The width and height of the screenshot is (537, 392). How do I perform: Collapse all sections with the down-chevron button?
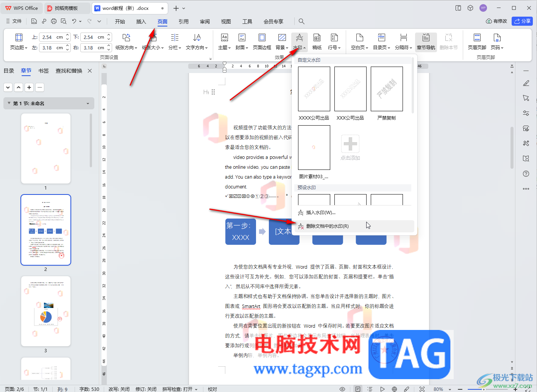pyautogui.click(x=8, y=87)
